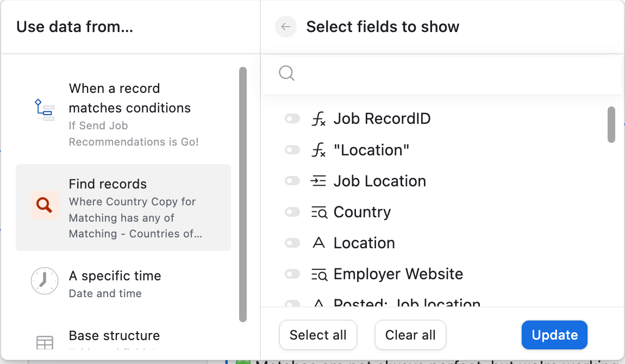
Task: Click the back arrow beside Select fields to show
Action: (x=285, y=27)
